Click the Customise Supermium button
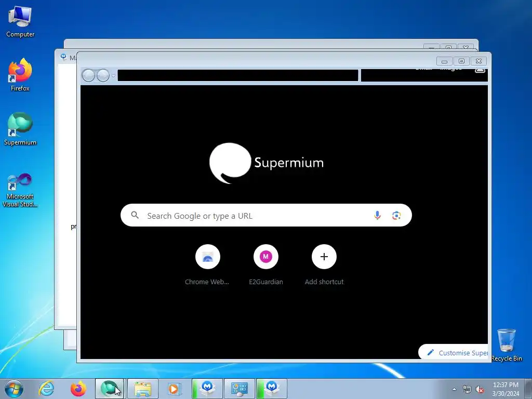Viewport: 532px width, 399px height. tap(453, 353)
